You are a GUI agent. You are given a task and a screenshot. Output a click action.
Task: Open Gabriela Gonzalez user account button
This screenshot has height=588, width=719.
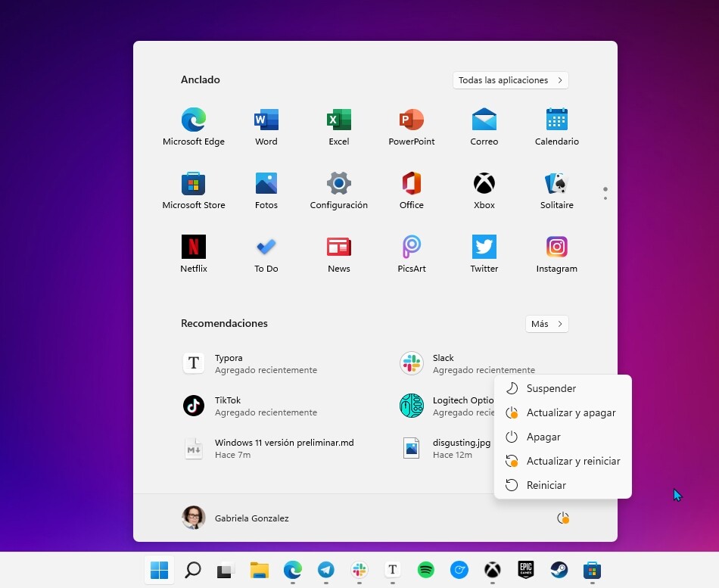pos(236,518)
